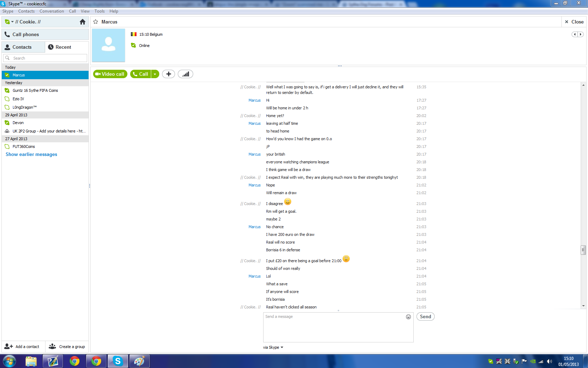Click the Belgium flag icon

[134, 34]
